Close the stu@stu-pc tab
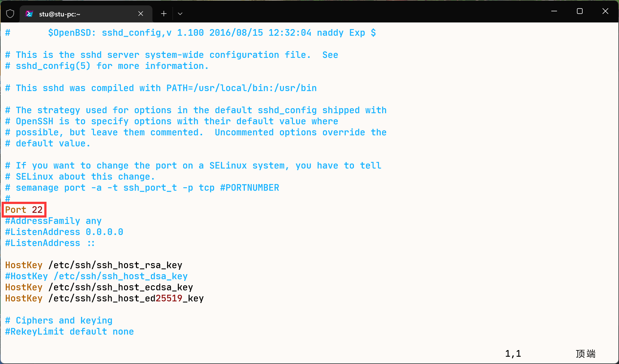The width and height of the screenshot is (619, 364). (141, 14)
